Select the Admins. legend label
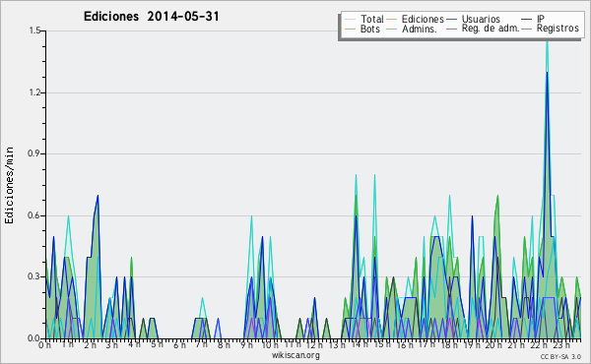Viewport: 591px width, 364px height. pos(420,29)
